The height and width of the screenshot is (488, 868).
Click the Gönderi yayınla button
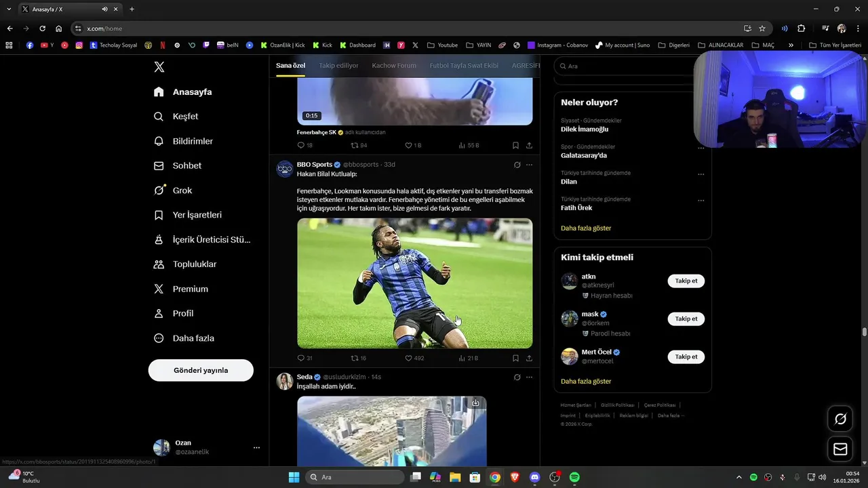(201, 370)
